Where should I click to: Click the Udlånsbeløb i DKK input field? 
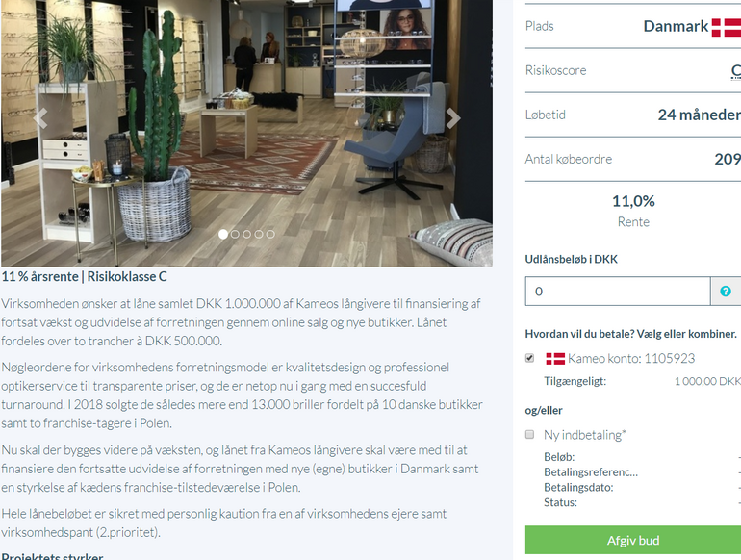pos(618,292)
